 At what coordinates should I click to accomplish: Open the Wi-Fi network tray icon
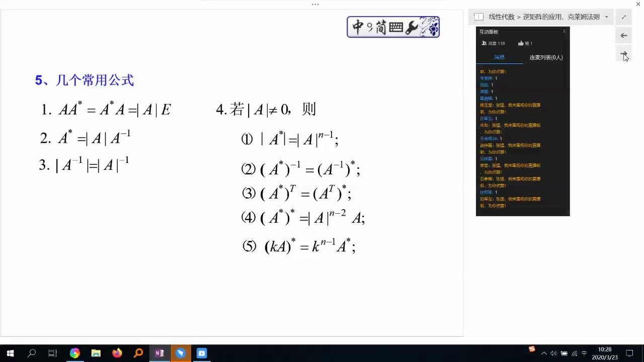click(x=574, y=353)
